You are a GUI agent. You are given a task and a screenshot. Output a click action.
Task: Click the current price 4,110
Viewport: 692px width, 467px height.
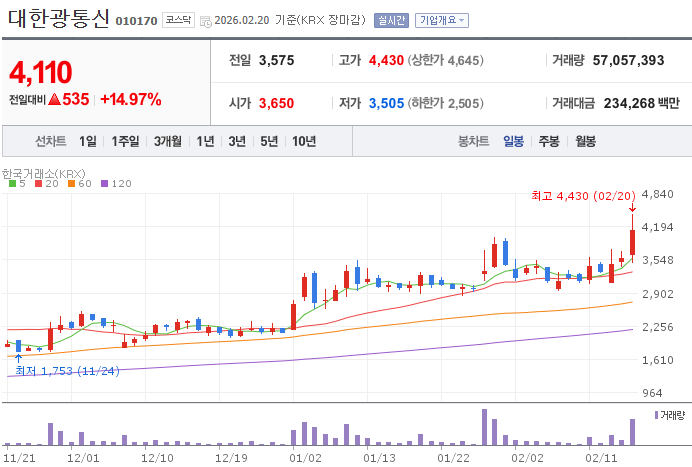(x=41, y=72)
